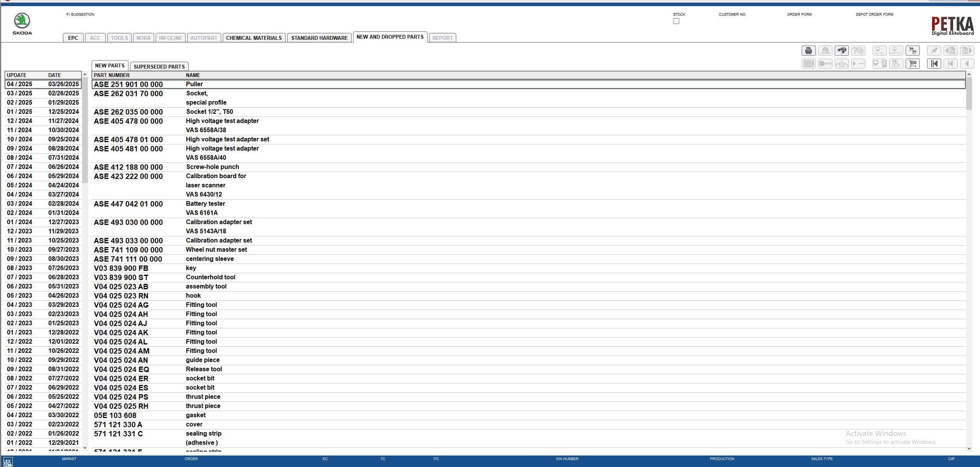
Task: Click the UPDATE column header to sort
Action: 17,75
